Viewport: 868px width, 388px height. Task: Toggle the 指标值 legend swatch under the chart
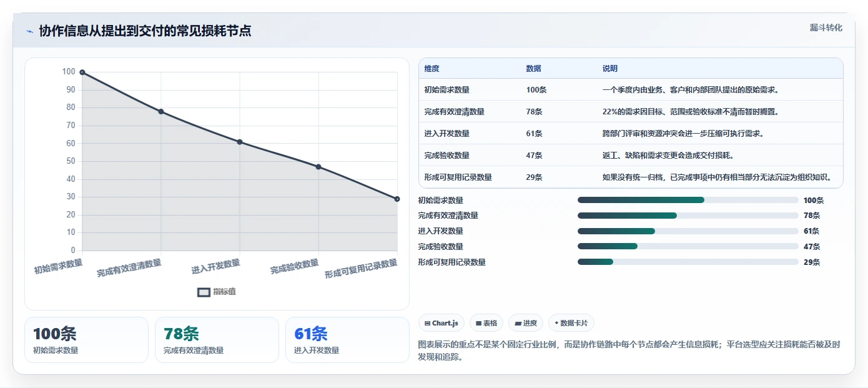click(204, 292)
